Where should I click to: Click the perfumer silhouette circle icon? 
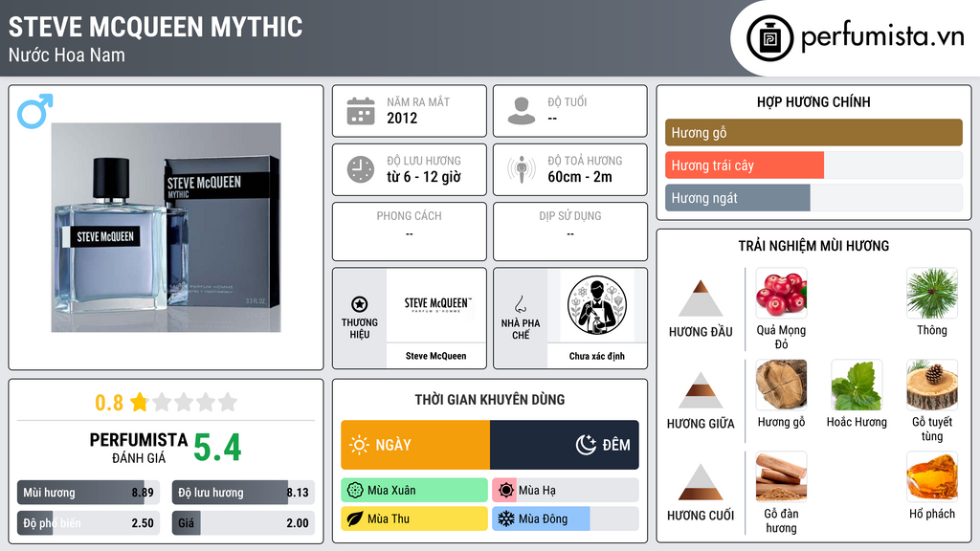[x=597, y=305]
